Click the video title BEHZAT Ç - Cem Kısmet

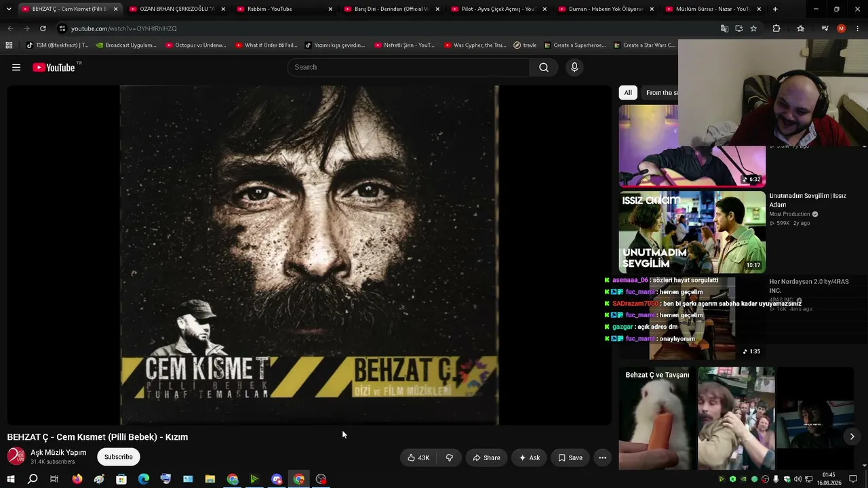(x=98, y=437)
